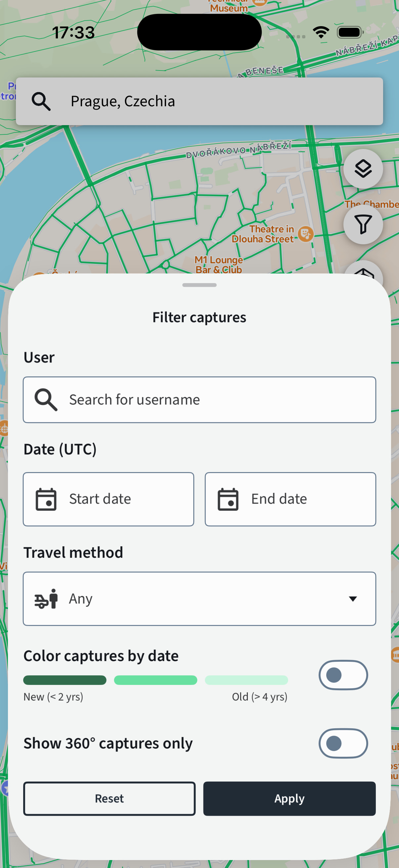The image size is (399, 868).
Task: Click the magnifier in Prague search bar
Action: pyautogui.click(x=41, y=101)
